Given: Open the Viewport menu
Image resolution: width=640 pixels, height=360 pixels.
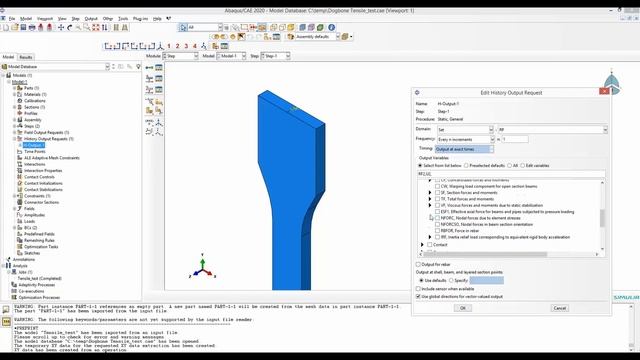Looking at the screenshot, I should click(x=45, y=18).
